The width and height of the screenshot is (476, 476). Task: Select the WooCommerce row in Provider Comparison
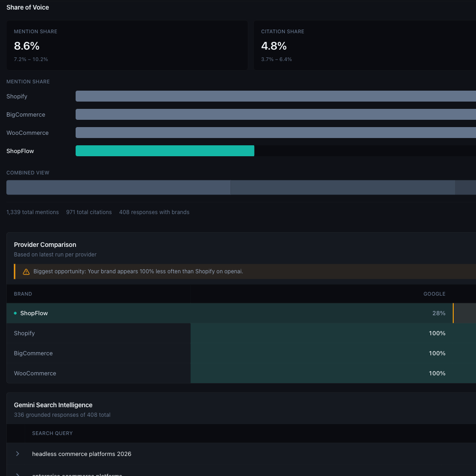[241, 374]
